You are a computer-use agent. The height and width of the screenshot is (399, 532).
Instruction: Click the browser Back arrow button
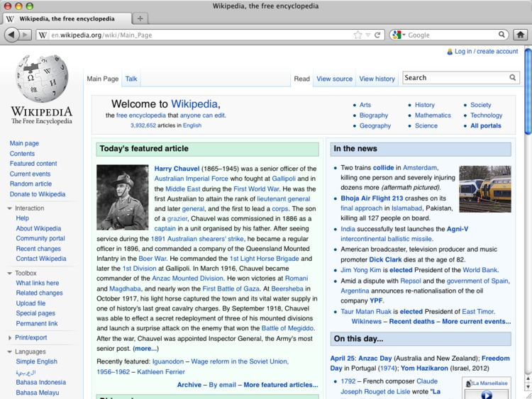(11, 35)
